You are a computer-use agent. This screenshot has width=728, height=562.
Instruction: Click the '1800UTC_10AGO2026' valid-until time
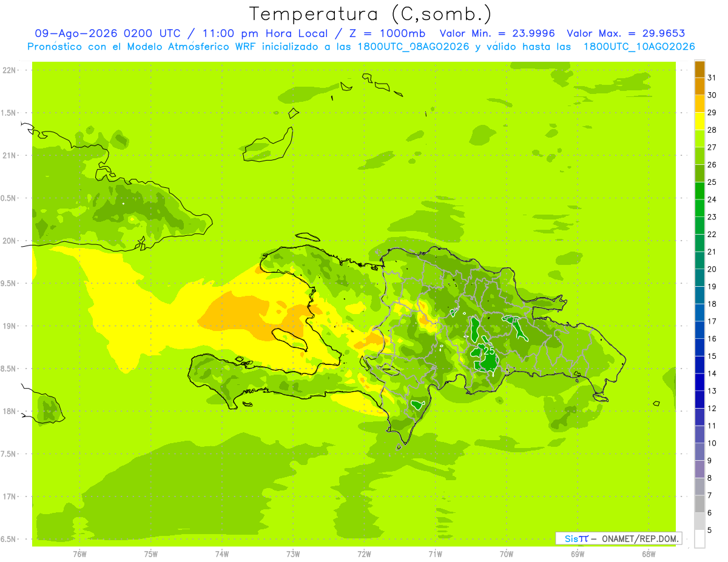[639, 47]
